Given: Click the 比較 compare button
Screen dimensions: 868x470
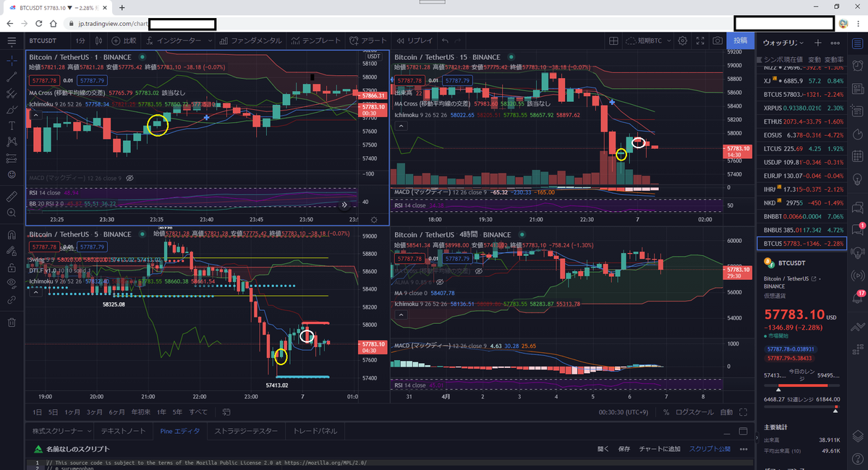Looking at the screenshot, I should coord(123,41).
